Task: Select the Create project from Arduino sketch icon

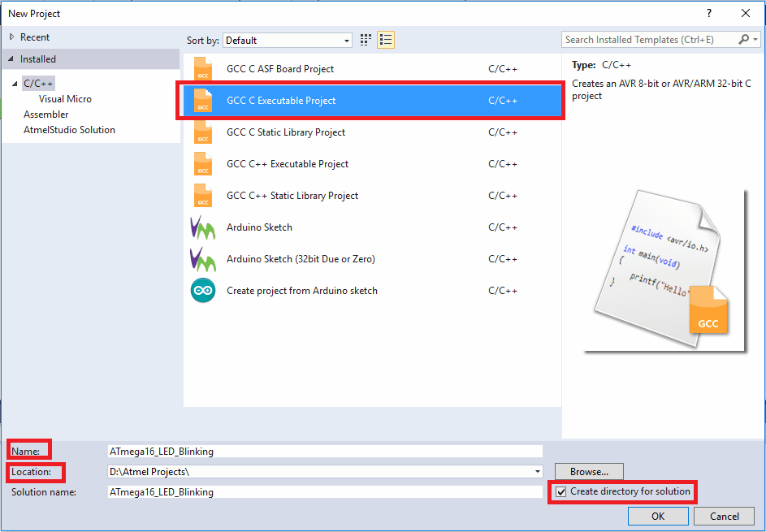Action: pos(202,291)
